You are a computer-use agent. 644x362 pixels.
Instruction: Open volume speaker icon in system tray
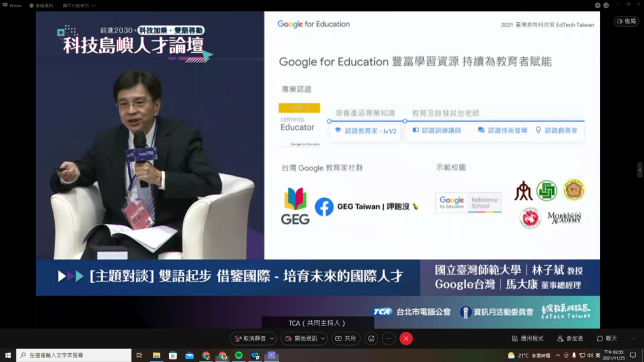(x=590, y=356)
